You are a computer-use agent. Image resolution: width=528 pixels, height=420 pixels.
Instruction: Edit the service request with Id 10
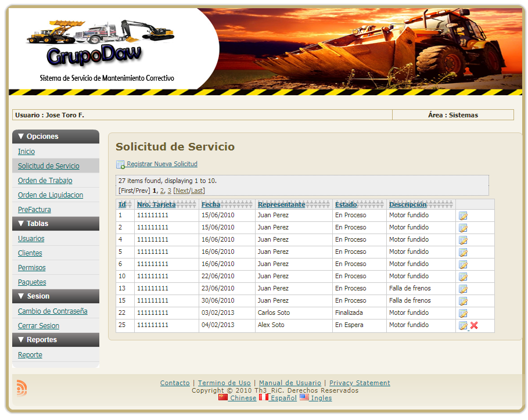(463, 277)
